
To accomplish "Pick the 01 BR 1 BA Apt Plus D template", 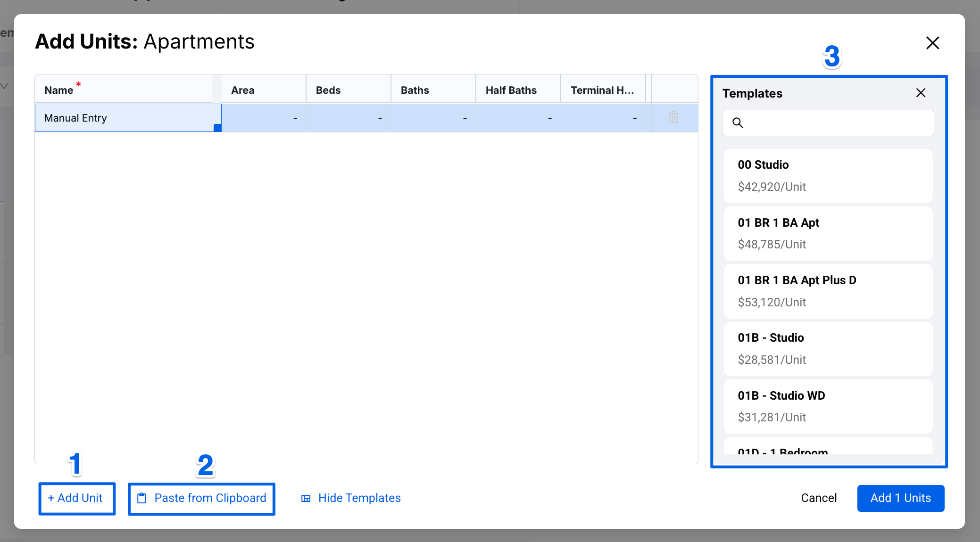I will [828, 291].
